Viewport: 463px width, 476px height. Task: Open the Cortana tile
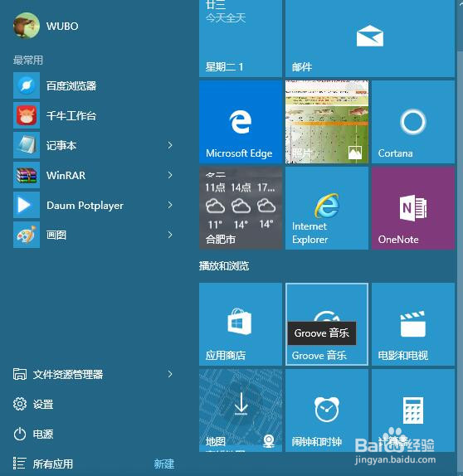[x=413, y=122]
